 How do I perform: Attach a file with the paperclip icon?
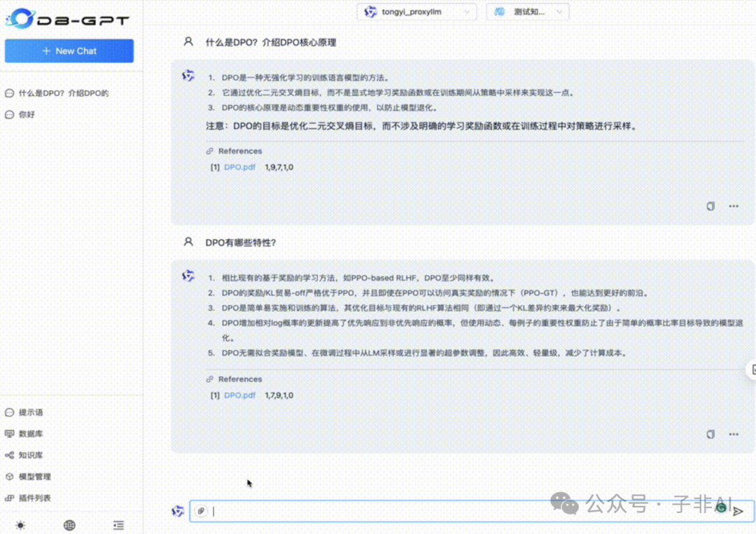(x=201, y=511)
